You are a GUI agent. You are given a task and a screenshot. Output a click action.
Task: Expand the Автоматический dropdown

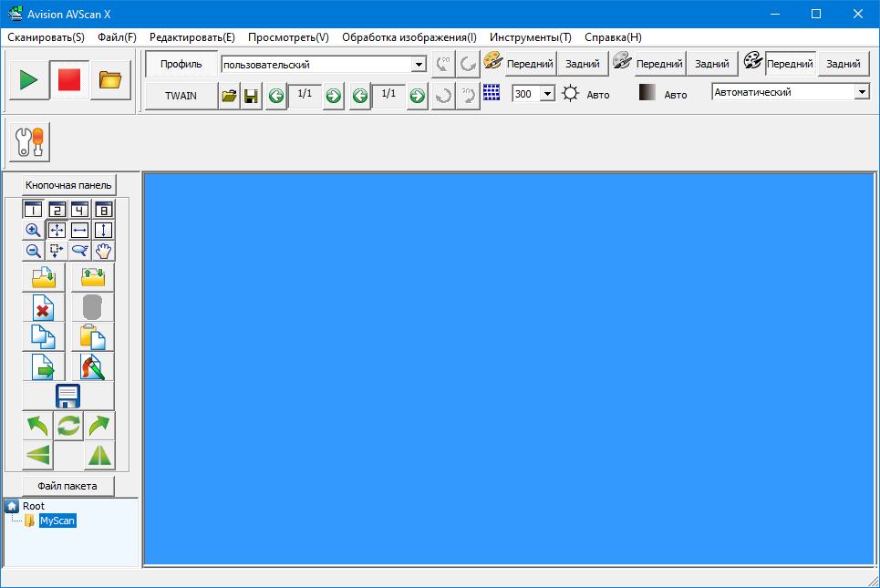[862, 92]
